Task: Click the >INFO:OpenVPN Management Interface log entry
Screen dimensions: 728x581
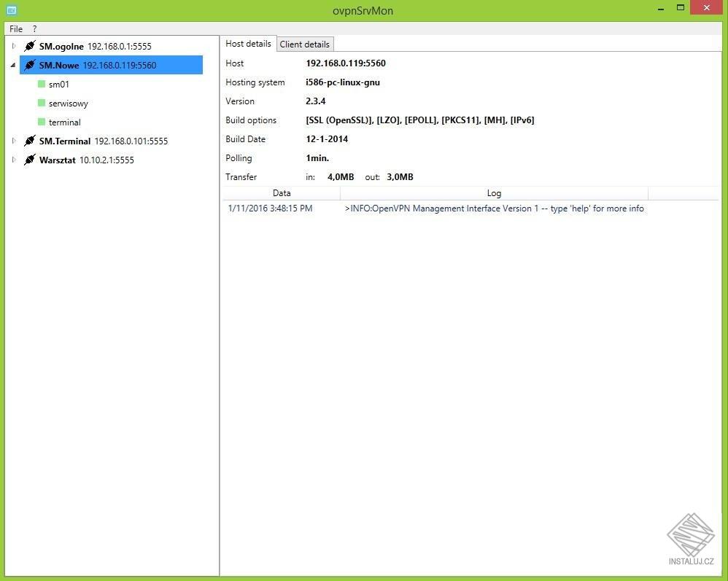Action: click(x=495, y=208)
